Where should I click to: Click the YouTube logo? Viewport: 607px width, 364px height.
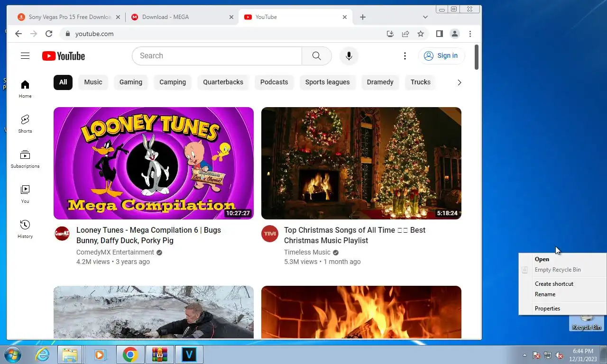click(64, 56)
